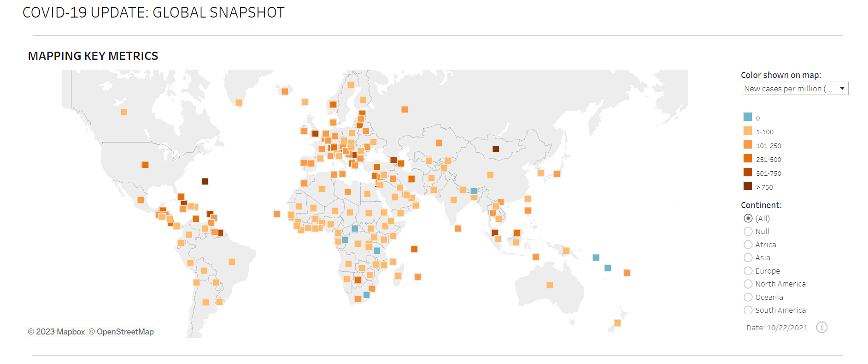The width and height of the screenshot is (868, 364).
Task: Click the Sri Lanka map marker
Action: pyautogui.click(x=457, y=228)
